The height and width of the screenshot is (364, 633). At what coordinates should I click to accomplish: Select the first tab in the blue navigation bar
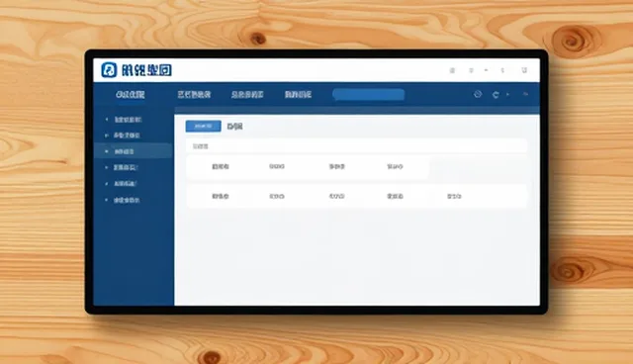tap(130, 94)
